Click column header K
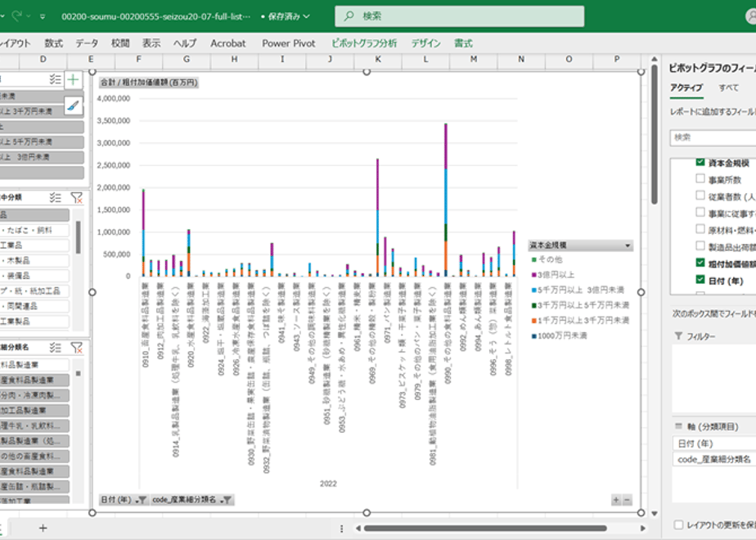This screenshot has width=756, height=540. [378, 59]
